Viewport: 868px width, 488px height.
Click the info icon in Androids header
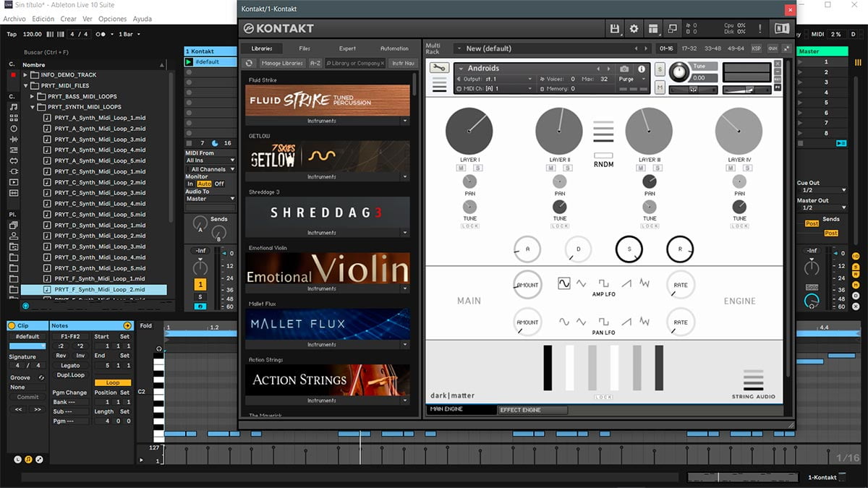tap(641, 69)
